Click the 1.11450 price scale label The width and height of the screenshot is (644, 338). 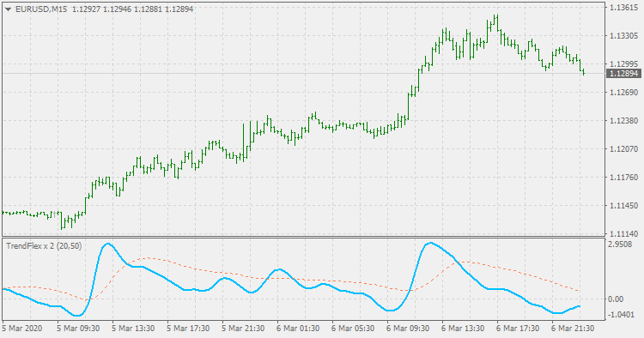(x=624, y=206)
